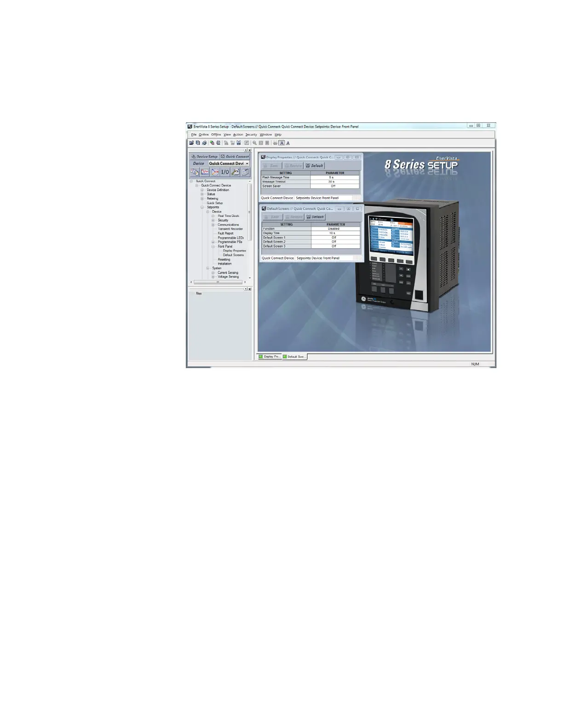The height and width of the screenshot is (728, 563).
Task: Select Fault Report in the tree
Action: [225, 233]
